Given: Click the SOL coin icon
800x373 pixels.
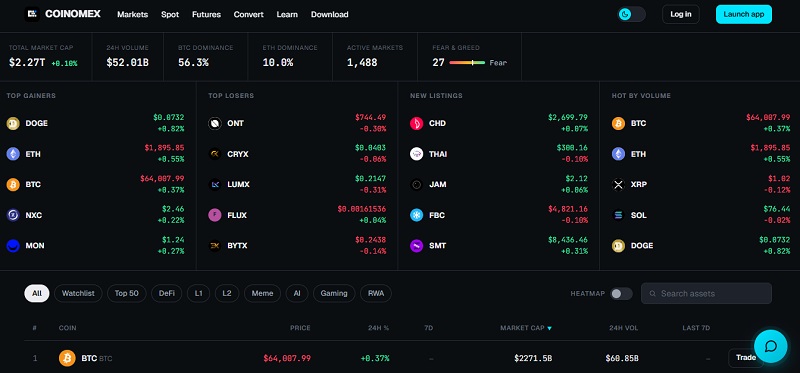Looking at the screenshot, I should click(x=618, y=215).
